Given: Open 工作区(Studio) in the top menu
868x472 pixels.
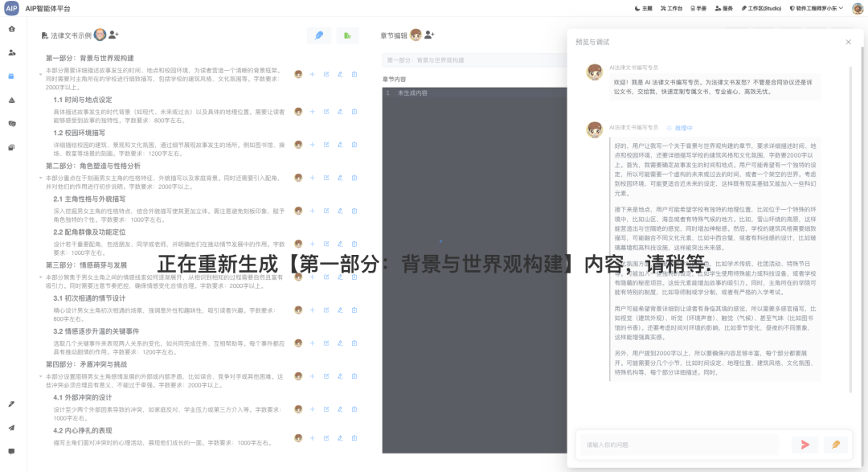Looking at the screenshot, I should click(x=761, y=8).
